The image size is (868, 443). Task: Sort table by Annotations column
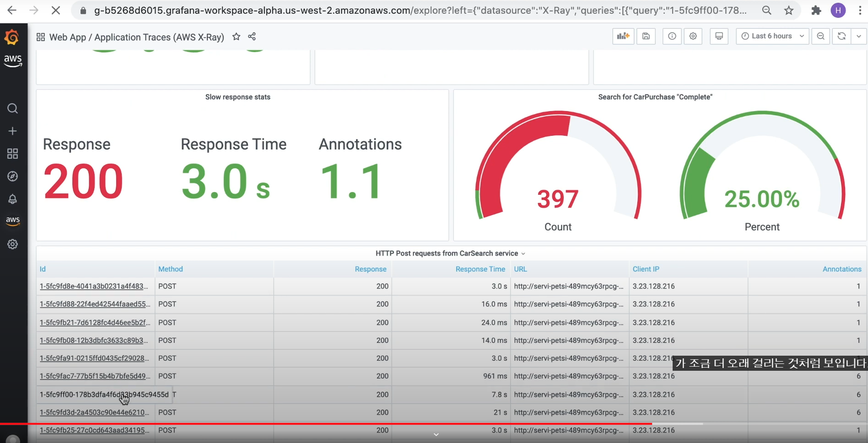point(842,269)
